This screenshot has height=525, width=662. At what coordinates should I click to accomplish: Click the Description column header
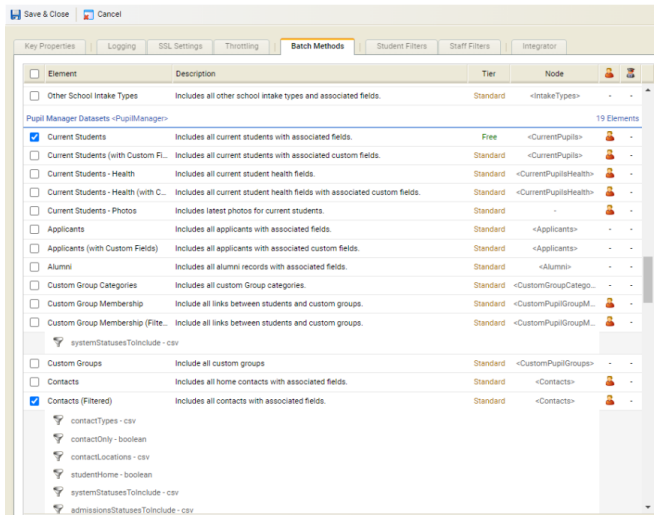coord(320,73)
